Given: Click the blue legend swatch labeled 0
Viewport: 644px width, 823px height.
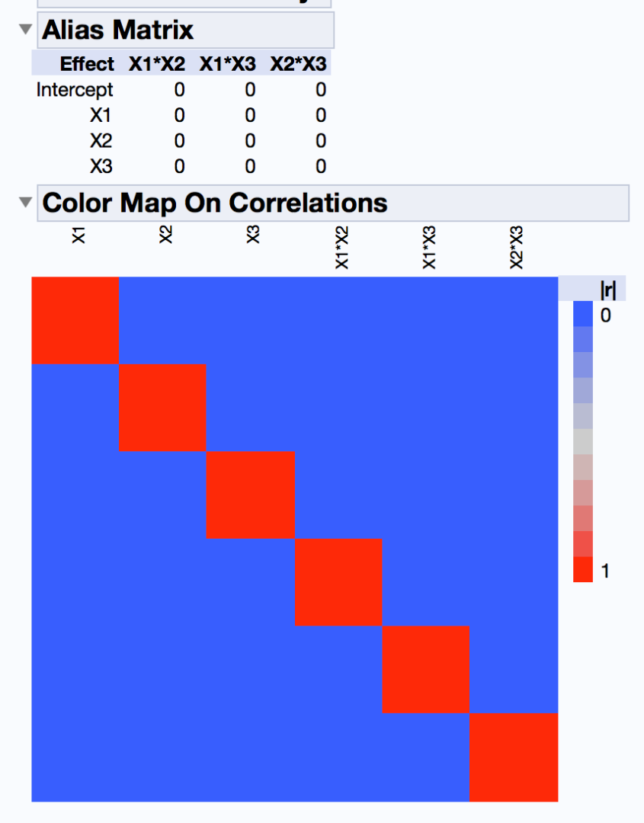Looking at the screenshot, I should pos(583,314).
